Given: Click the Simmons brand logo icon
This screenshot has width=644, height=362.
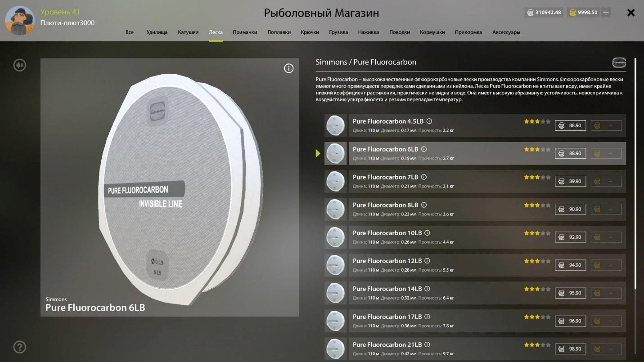Looking at the screenshot, I should coord(619,63).
